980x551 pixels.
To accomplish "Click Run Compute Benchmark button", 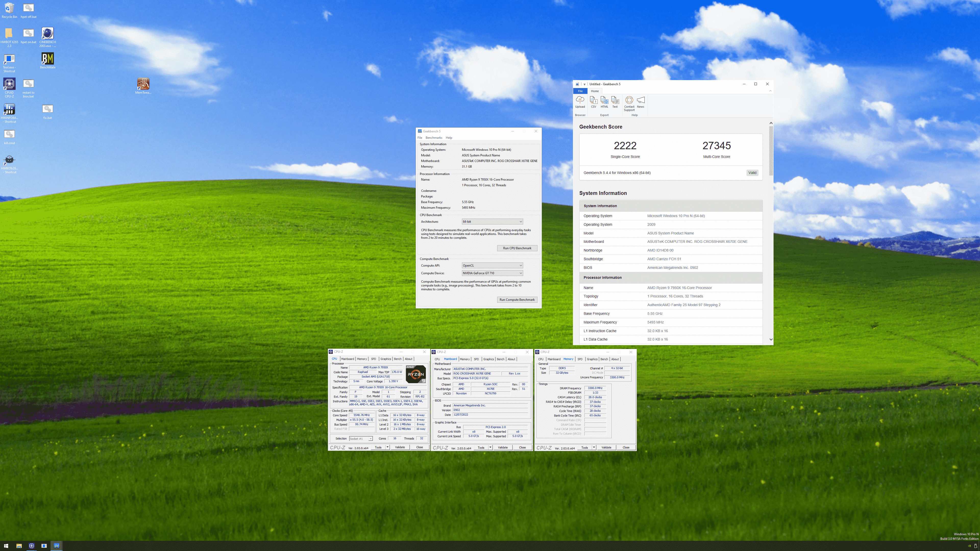I will pos(517,300).
